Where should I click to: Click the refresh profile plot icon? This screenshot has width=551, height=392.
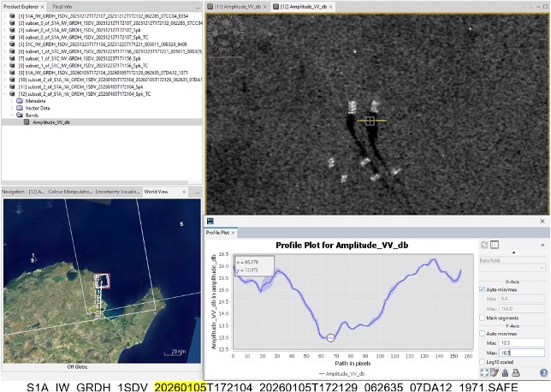pos(484,245)
